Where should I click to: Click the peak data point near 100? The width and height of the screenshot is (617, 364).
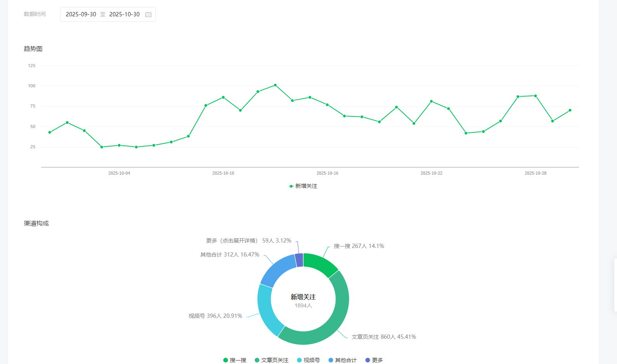(275, 85)
